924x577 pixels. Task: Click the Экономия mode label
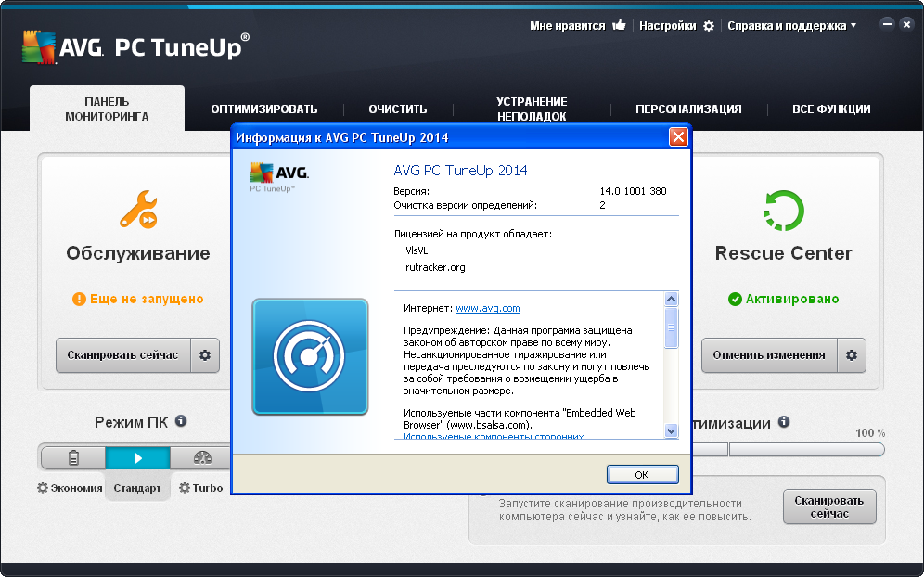(77, 488)
